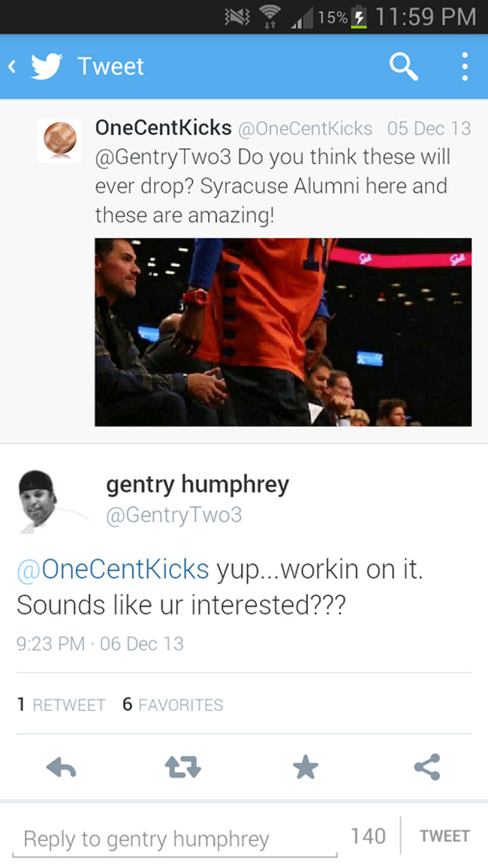The image size is (488, 868).
Task: Open the OneCentKicks penny avatar
Action: pos(60,140)
